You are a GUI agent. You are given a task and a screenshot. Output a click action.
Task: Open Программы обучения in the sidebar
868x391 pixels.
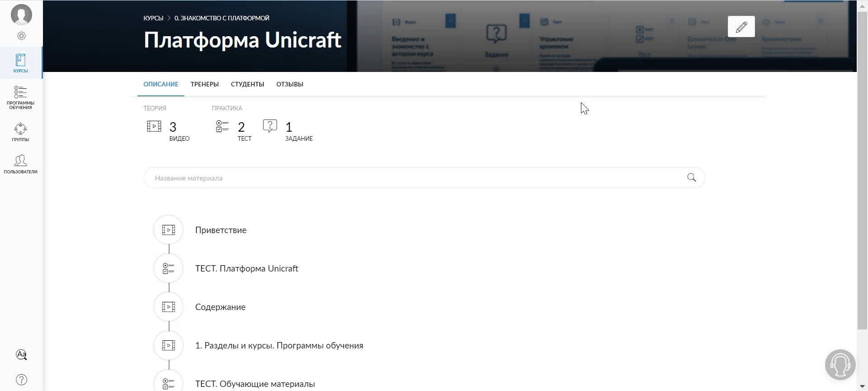[x=21, y=98]
